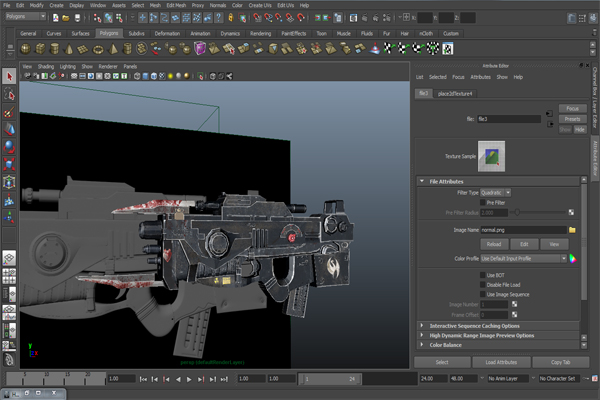The width and height of the screenshot is (600, 400).
Task: Switch to the Surfaces shelf tab
Action: [80, 34]
